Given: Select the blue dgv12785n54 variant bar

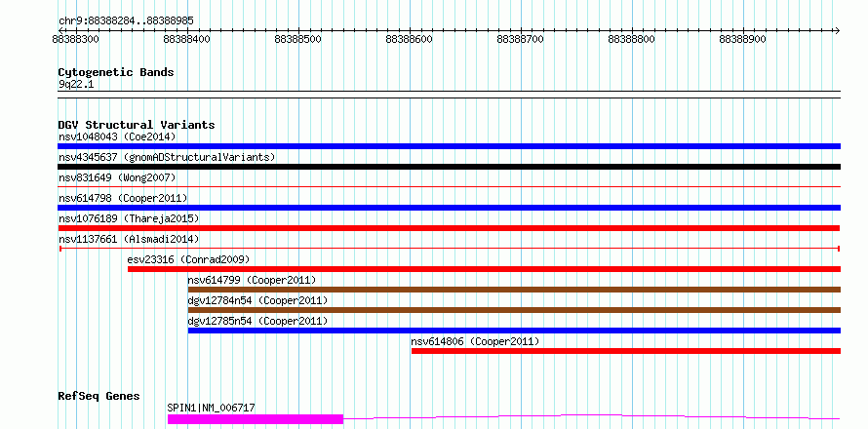Looking at the screenshot, I should coord(514,331).
